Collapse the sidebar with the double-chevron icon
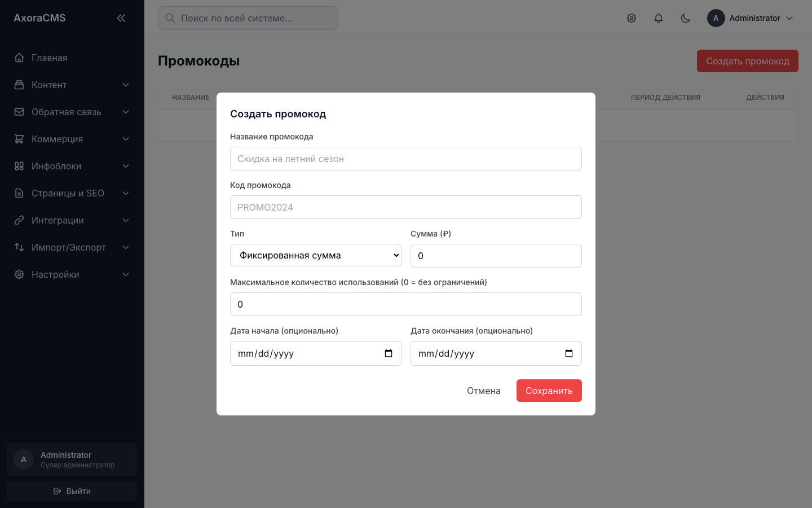The image size is (812, 508). coord(121,18)
